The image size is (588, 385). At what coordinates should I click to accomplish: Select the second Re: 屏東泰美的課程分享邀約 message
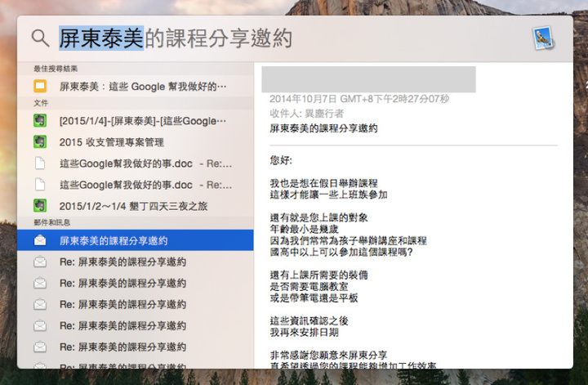122,284
